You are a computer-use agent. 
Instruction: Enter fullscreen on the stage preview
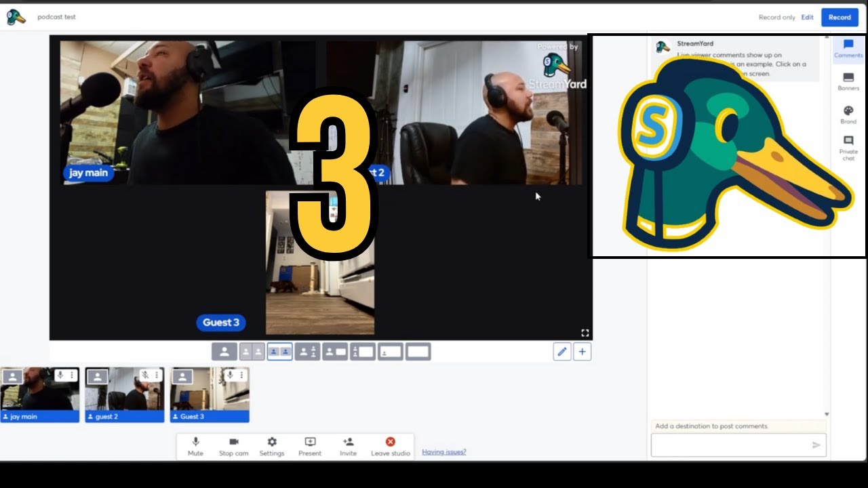tap(585, 333)
